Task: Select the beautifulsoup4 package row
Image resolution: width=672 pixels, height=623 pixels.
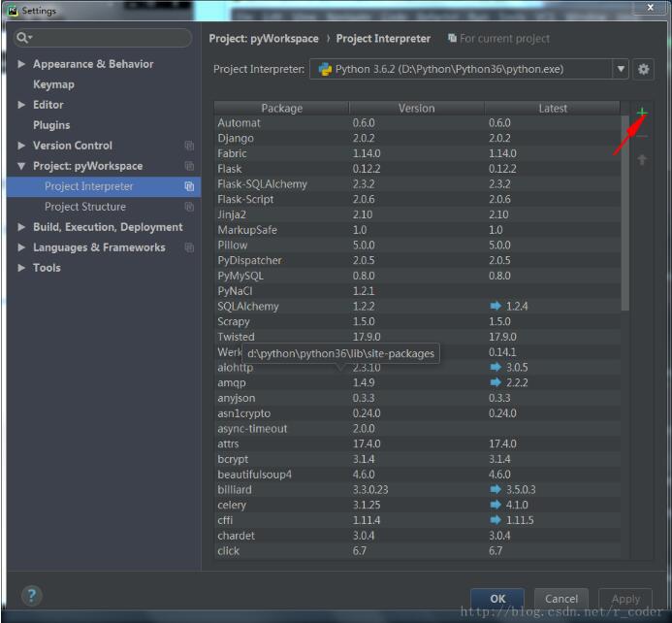Action: coord(417,475)
